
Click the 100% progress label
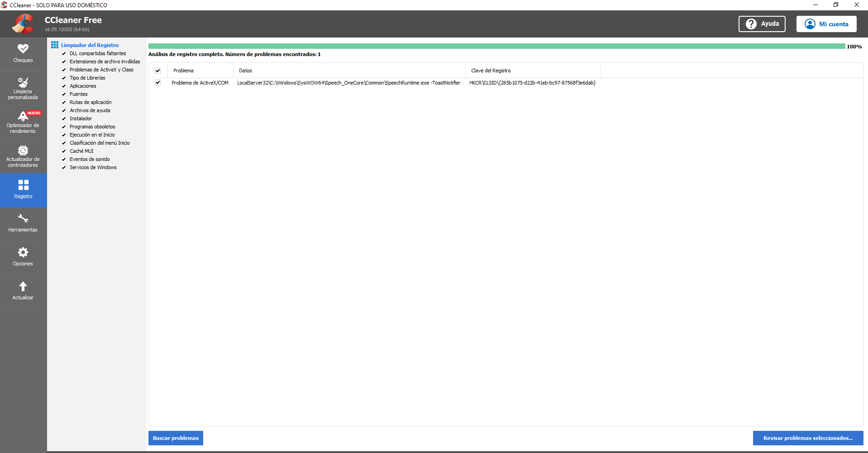point(854,47)
